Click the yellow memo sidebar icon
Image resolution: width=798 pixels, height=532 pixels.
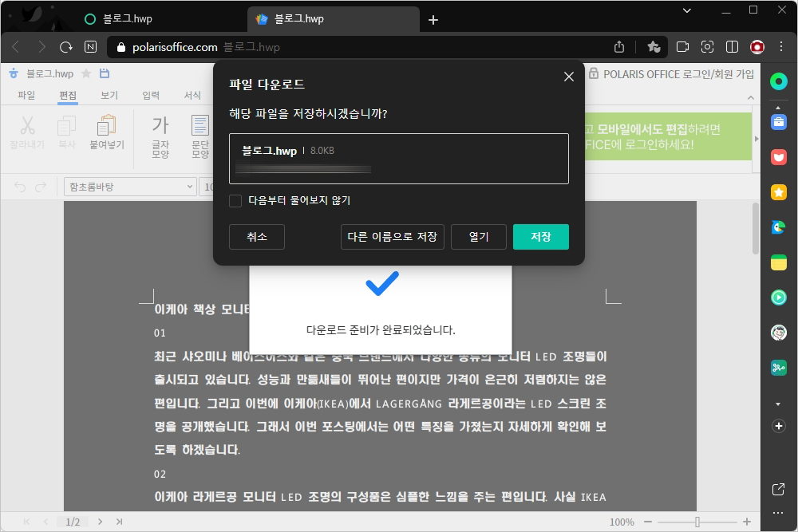click(x=779, y=262)
